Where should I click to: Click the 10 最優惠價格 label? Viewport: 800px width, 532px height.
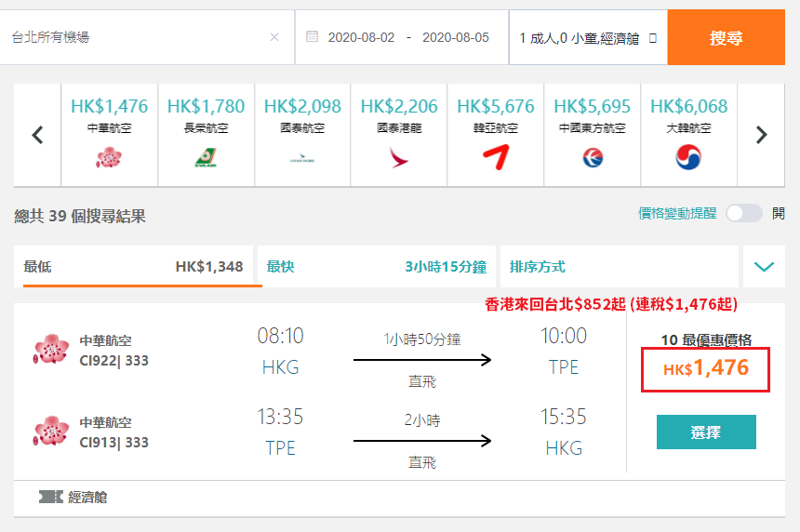coord(706,339)
